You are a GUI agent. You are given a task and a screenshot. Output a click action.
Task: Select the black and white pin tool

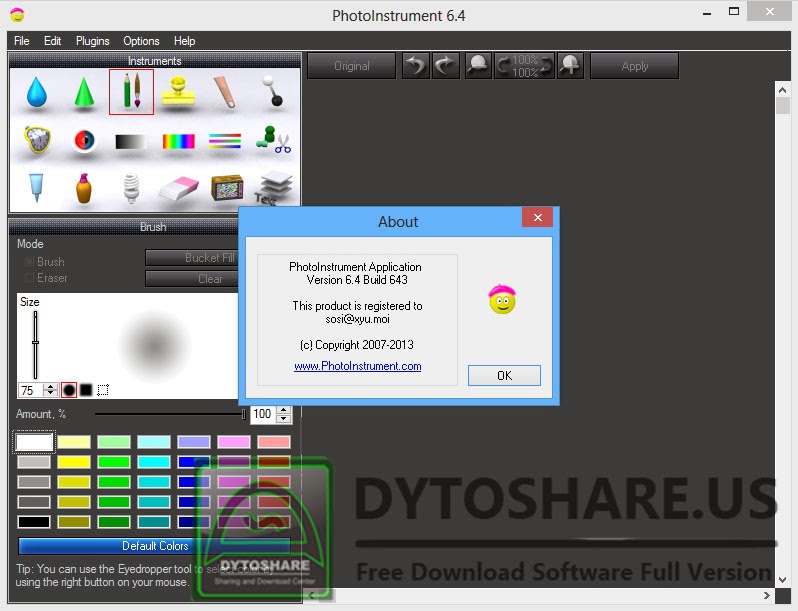[272, 91]
